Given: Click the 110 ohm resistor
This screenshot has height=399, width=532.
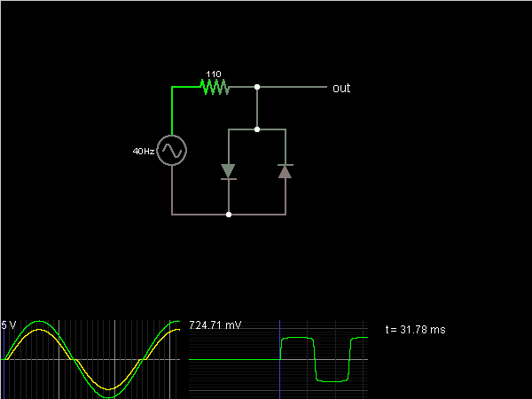Looking at the screenshot, I should point(215,87).
